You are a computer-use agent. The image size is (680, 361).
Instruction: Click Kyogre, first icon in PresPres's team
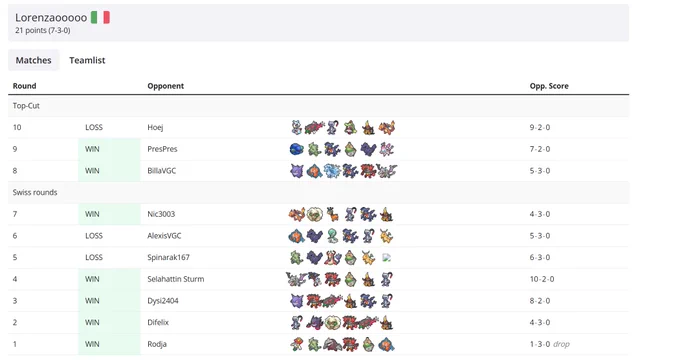[297, 149]
